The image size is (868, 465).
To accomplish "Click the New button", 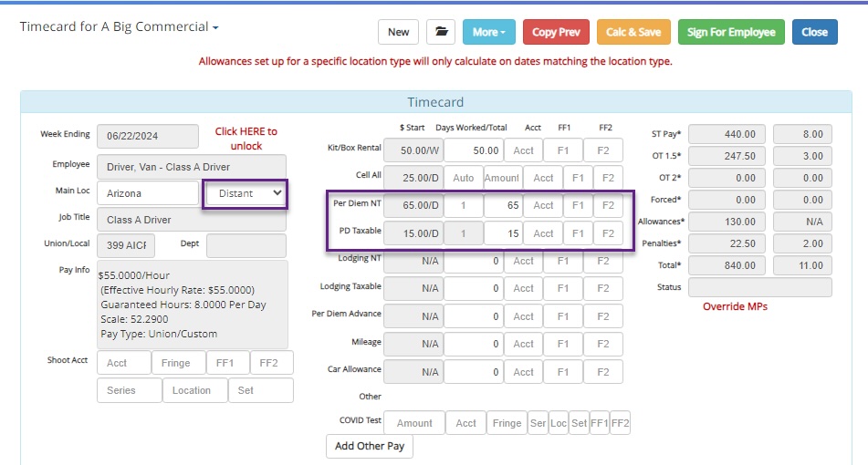I will [x=398, y=32].
